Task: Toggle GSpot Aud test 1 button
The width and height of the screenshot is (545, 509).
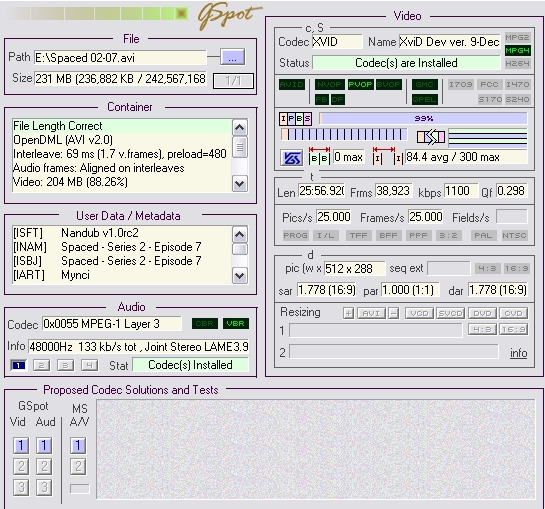Action: click(44, 445)
